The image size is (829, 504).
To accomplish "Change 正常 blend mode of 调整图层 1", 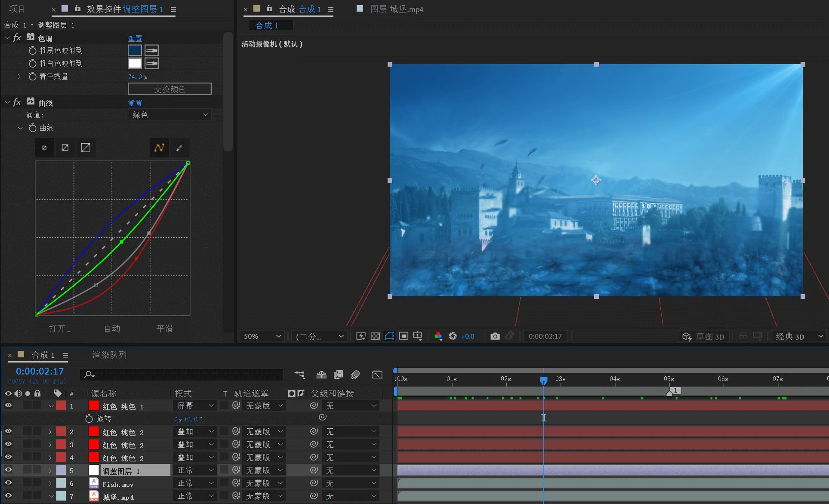I will 195,470.
